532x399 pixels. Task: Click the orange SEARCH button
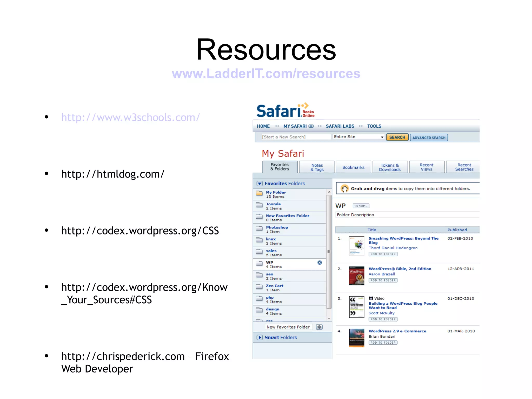coord(397,137)
